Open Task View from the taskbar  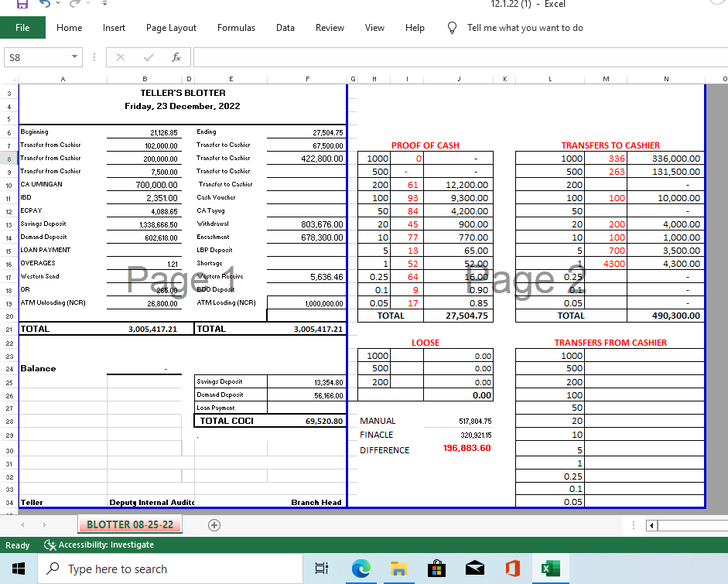click(321, 569)
